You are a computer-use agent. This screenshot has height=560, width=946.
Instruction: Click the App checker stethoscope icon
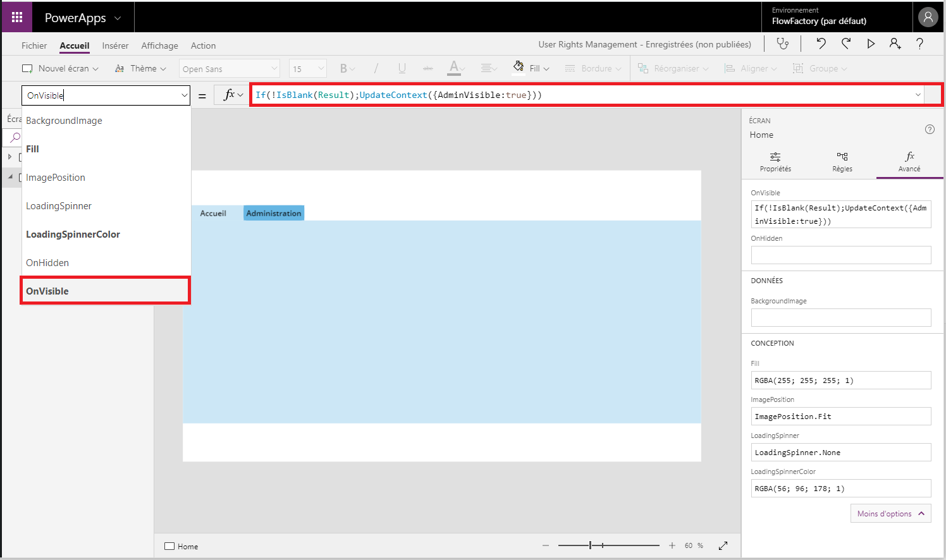tap(783, 44)
